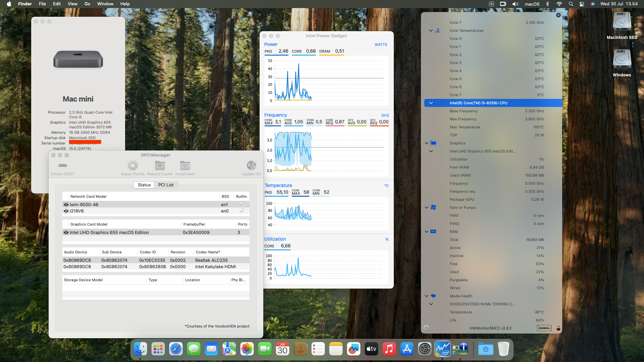Click the lock icon in HWMonitorSMC2
The width and height of the screenshot is (644, 362).
tap(558, 328)
